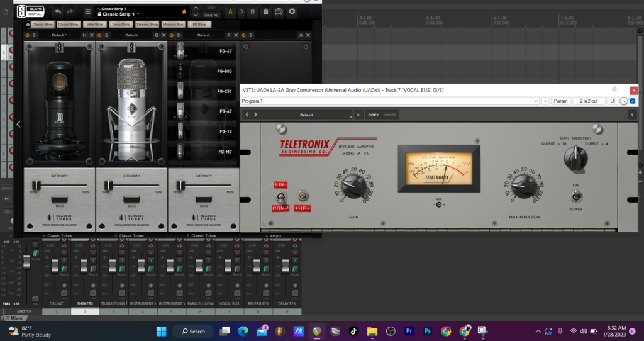Redo action in Slate Digital rack

[x=70, y=12]
